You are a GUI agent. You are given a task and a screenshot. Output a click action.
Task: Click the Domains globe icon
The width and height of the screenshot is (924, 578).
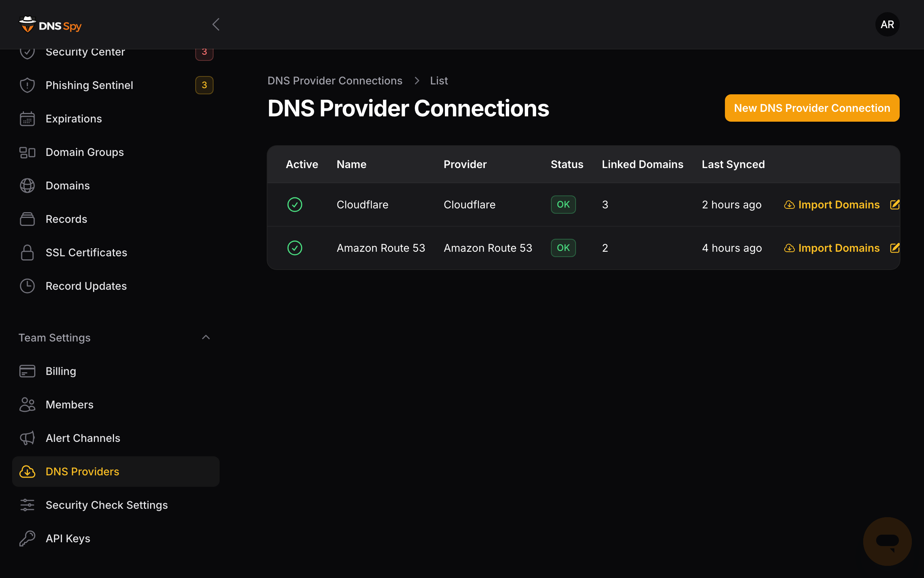click(27, 186)
